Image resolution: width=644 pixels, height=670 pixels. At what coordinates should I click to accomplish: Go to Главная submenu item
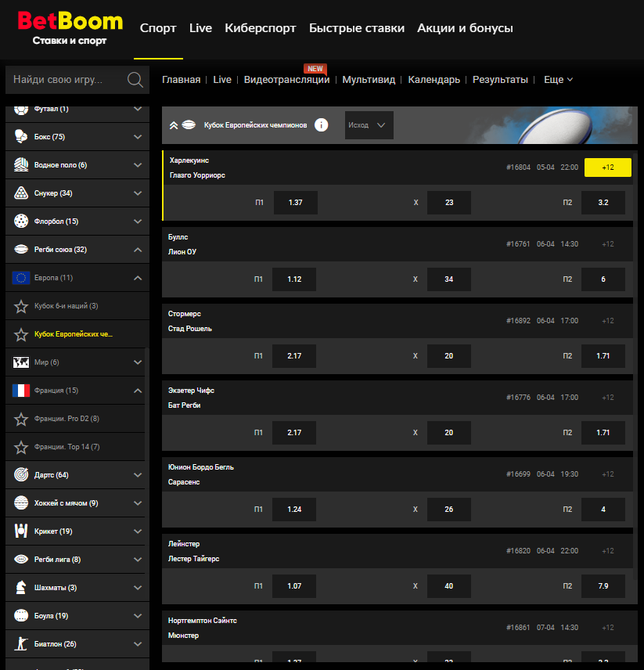pyautogui.click(x=181, y=80)
